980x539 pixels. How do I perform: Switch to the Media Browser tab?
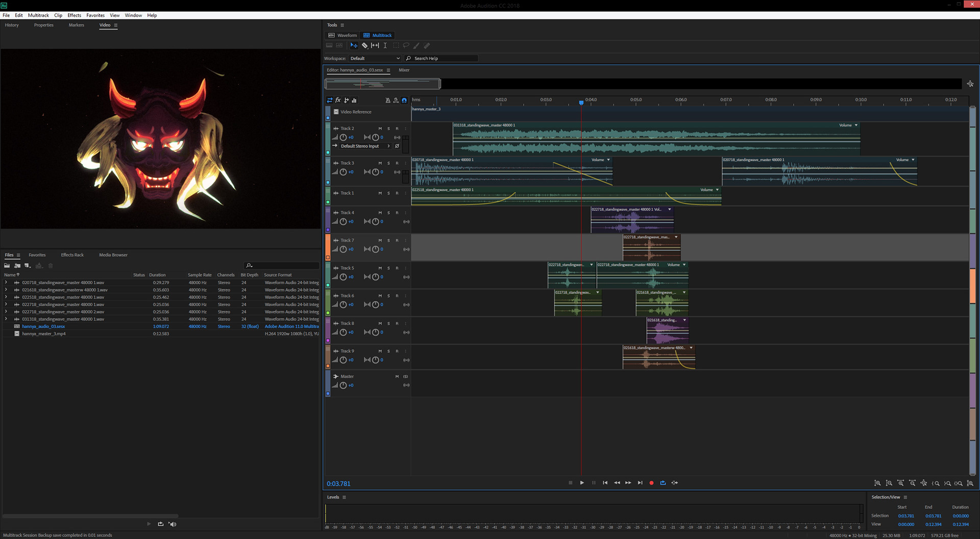pos(113,255)
